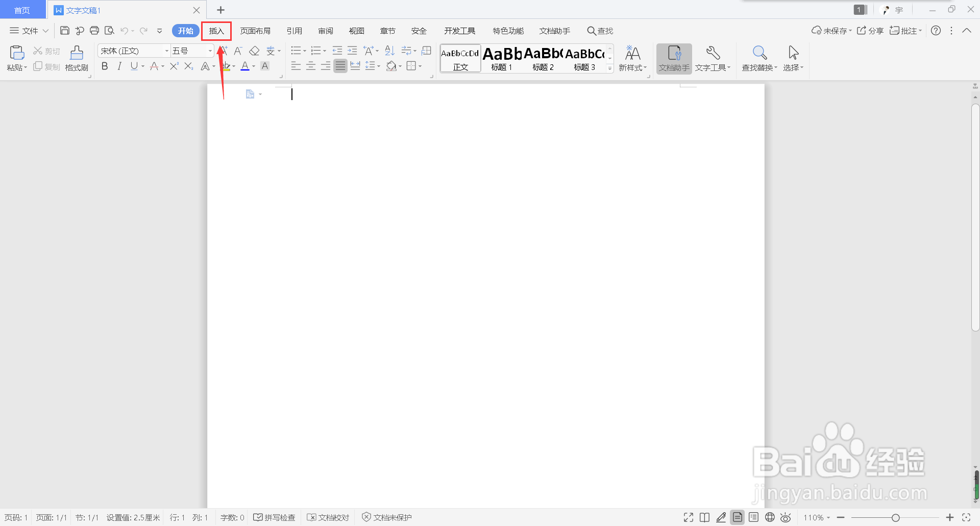Click the vertical scrollbar thumb
This screenshot has width=980, height=526.
coord(975,218)
